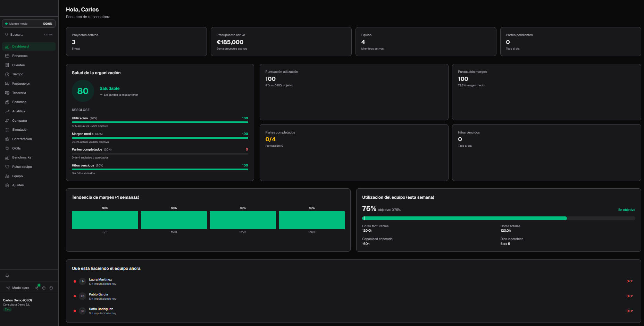Click the Clientes building icon
This screenshot has height=326, width=644.
[x=7, y=65]
